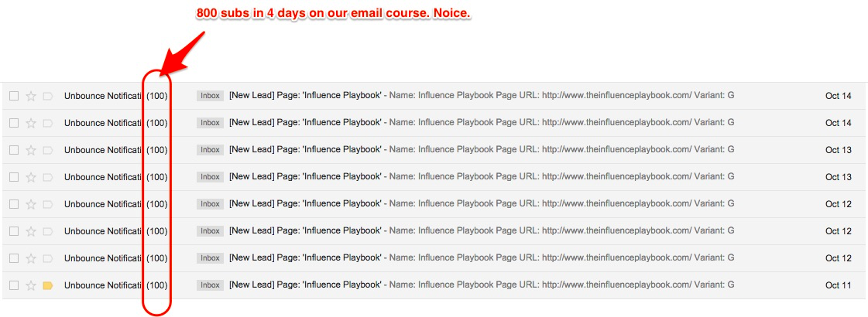Viewport: 868px width, 317px height.
Task: Star the topmost Oct 14 email
Action: pos(31,96)
